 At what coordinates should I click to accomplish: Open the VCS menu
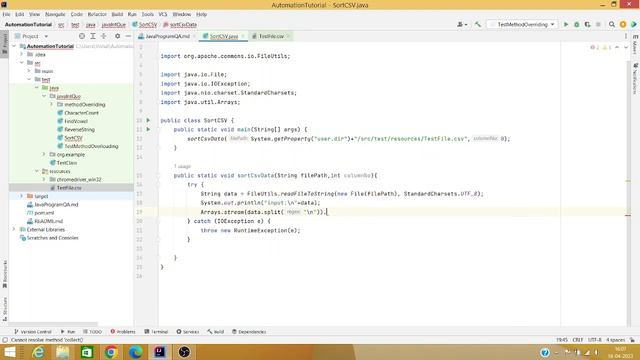163,14
